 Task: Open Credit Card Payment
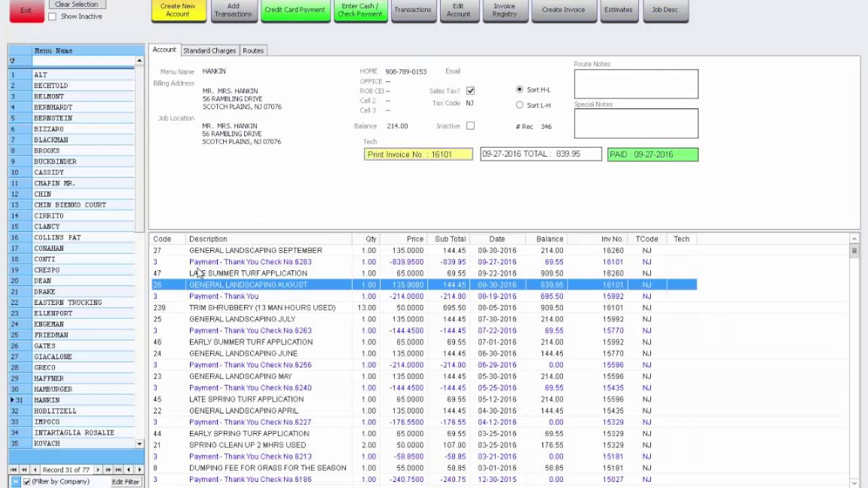click(x=295, y=10)
